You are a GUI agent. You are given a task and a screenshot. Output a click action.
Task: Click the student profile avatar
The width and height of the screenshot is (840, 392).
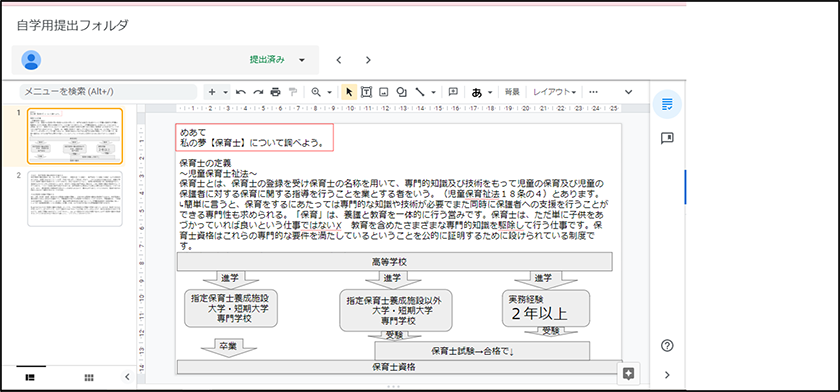point(32,60)
